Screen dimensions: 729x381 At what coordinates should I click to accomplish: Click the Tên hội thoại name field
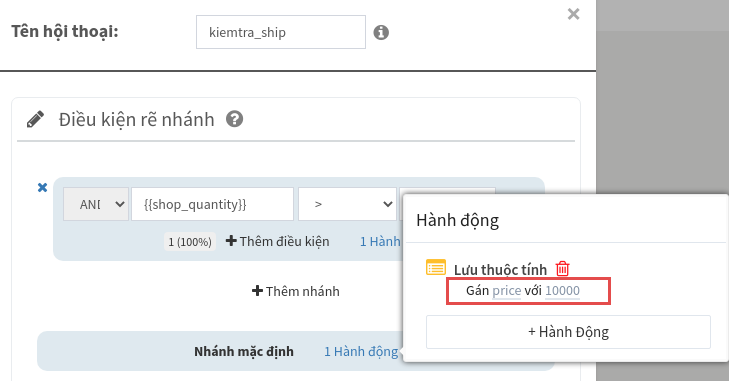281,32
